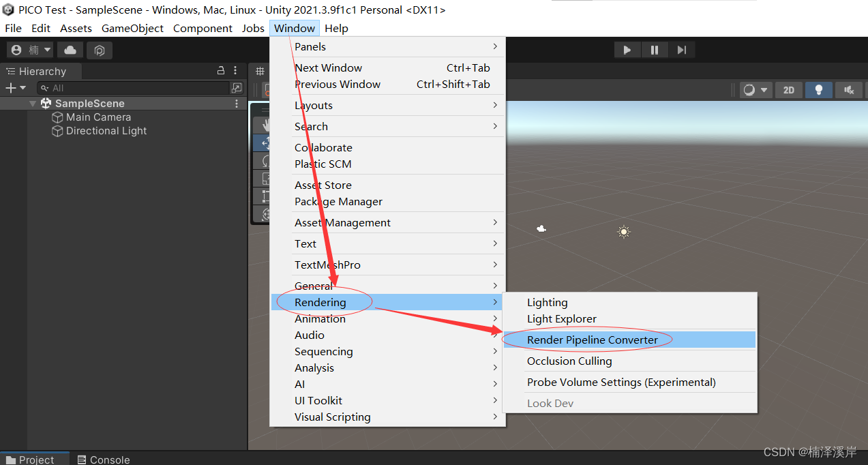The height and width of the screenshot is (465, 868).
Task: Open SampleScene context options menu
Action: click(x=237, y=104)
